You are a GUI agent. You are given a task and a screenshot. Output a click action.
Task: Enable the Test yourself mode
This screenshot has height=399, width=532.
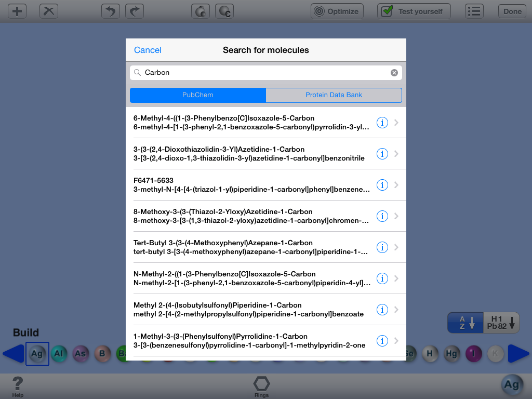click(x=414, y=10)
